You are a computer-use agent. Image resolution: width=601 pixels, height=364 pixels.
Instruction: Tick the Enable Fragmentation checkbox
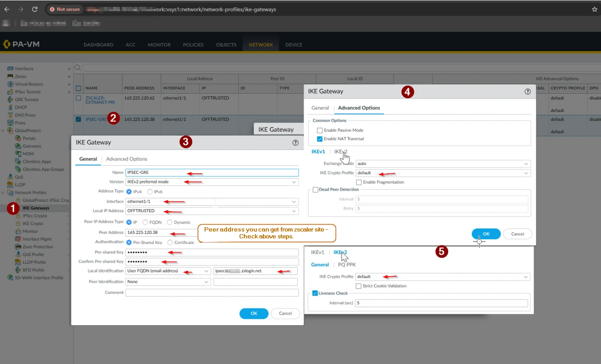pos(359,182)
